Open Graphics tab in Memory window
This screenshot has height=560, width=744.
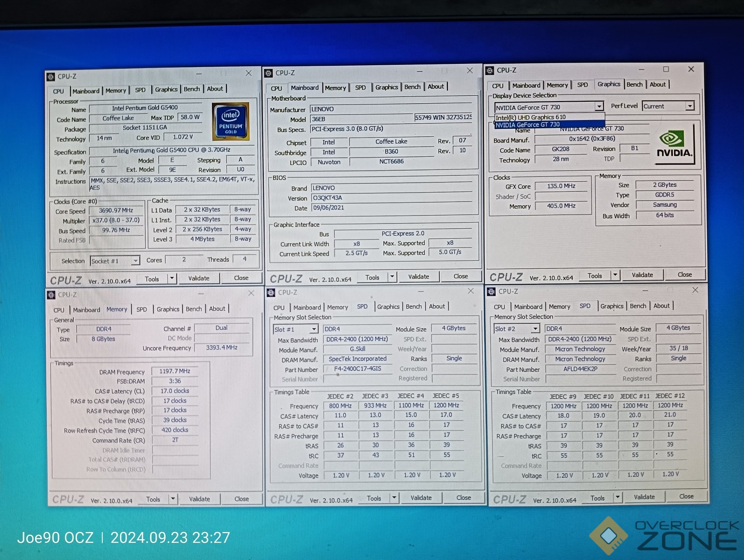pyautogui.click(x=168, y=309)
